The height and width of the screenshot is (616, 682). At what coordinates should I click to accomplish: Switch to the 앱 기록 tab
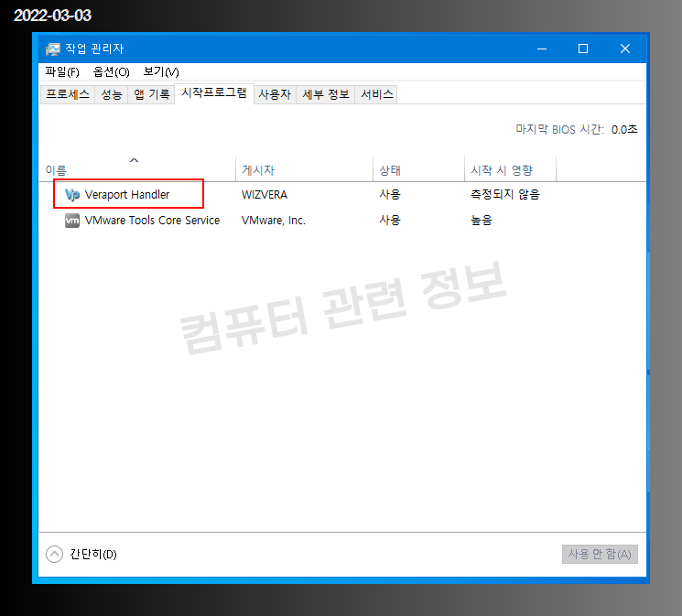tap(151, 94)
